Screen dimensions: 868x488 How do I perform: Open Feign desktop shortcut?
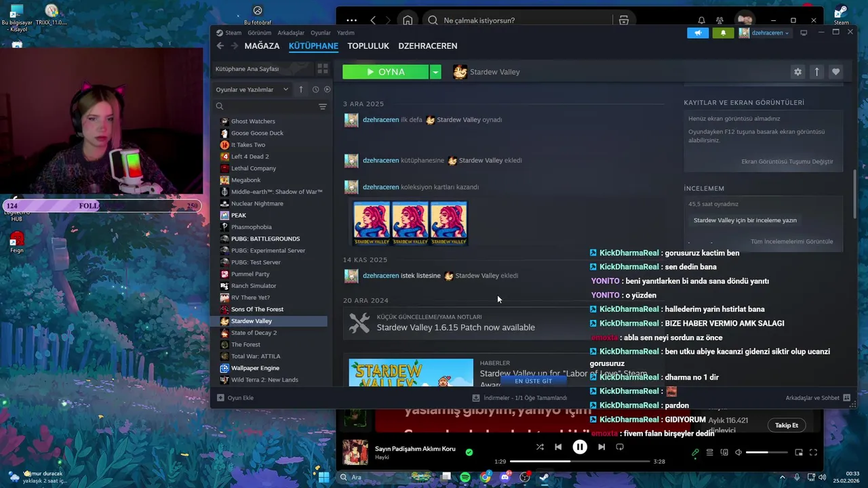[17, 242]
